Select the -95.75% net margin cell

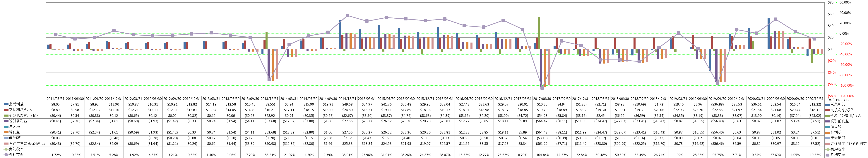pyautogui.click(x=718, y=155)
